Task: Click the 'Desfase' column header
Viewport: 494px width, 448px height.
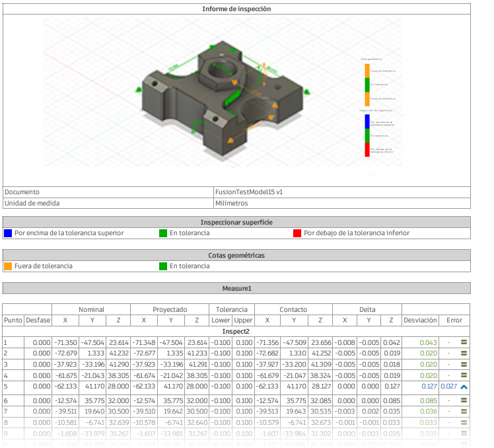Action: pos(38,320)
